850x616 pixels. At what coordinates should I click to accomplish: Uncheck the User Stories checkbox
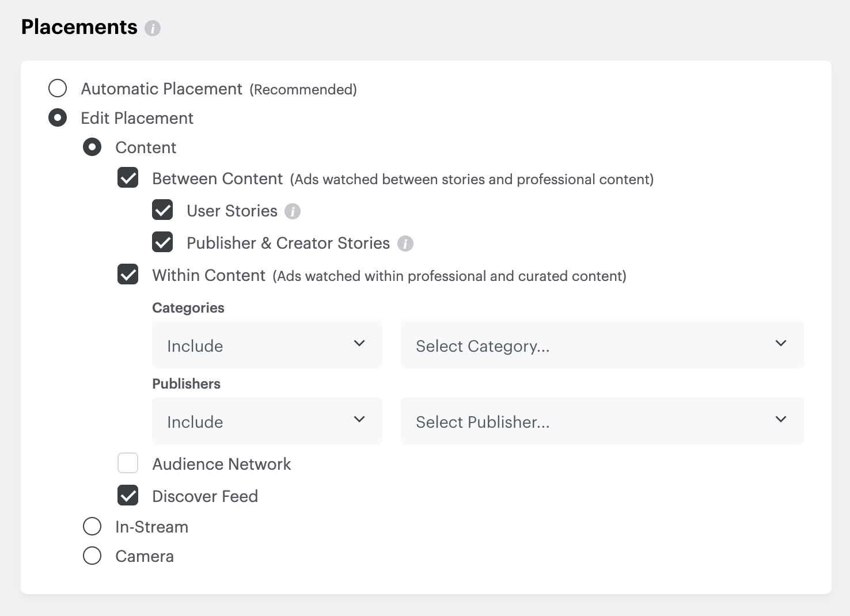[162, 210]
